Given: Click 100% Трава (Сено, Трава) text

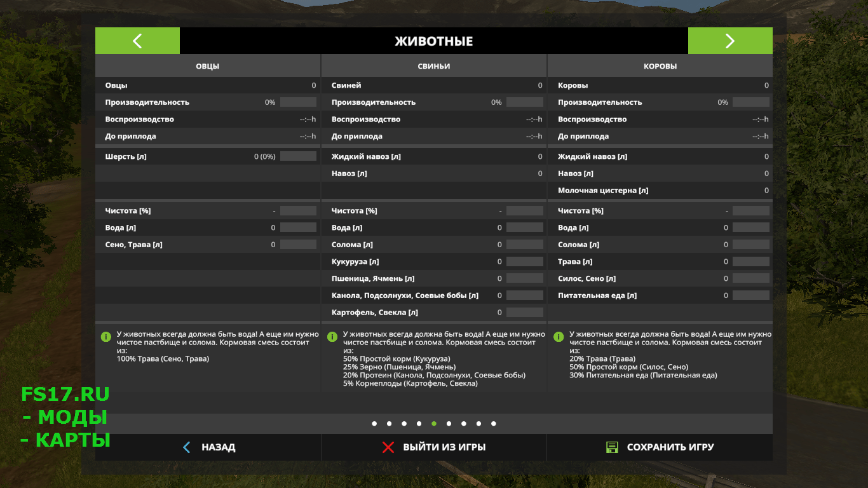Looking at the screenshot, I should [163, 359].
